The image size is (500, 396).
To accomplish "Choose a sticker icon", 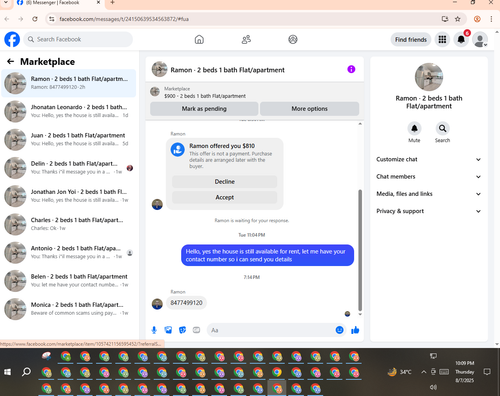I will click(182, 330).
